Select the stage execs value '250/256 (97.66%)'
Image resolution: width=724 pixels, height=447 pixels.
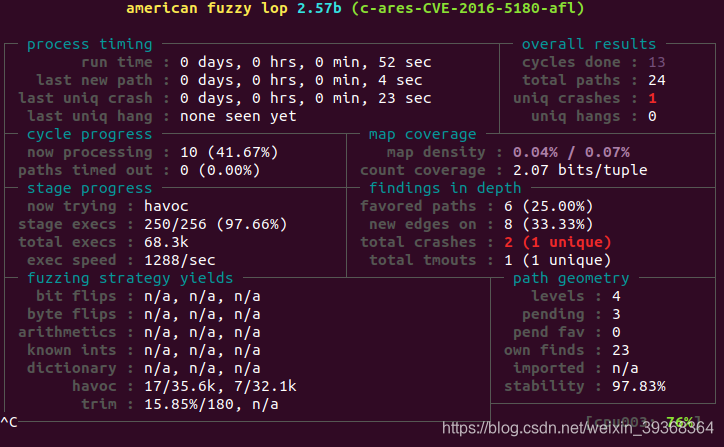pyautogui.click(x=216, y=224)
